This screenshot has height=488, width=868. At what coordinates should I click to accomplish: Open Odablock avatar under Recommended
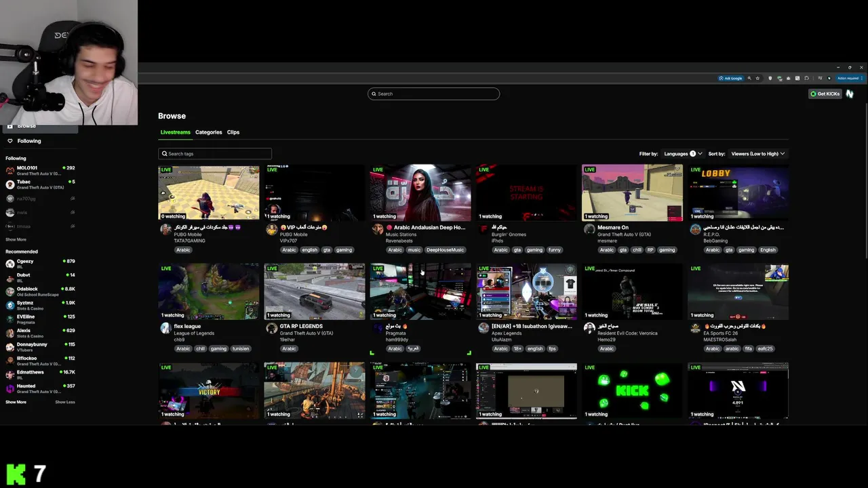click(x=10, y=291)
